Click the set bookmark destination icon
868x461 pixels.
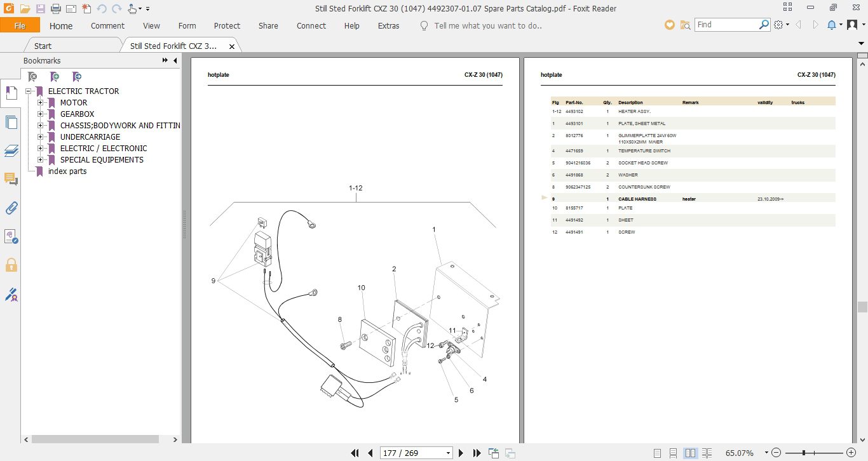[x=77, y=77]
